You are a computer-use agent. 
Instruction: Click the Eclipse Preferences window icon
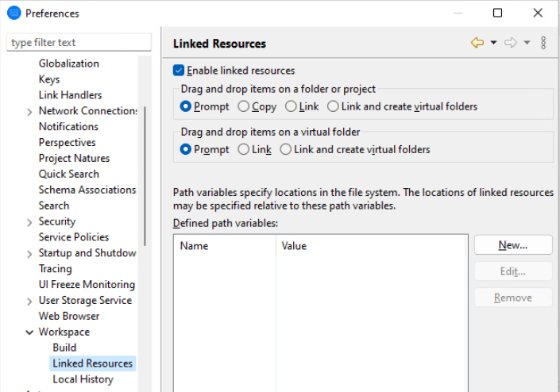[x=14, y=13]
